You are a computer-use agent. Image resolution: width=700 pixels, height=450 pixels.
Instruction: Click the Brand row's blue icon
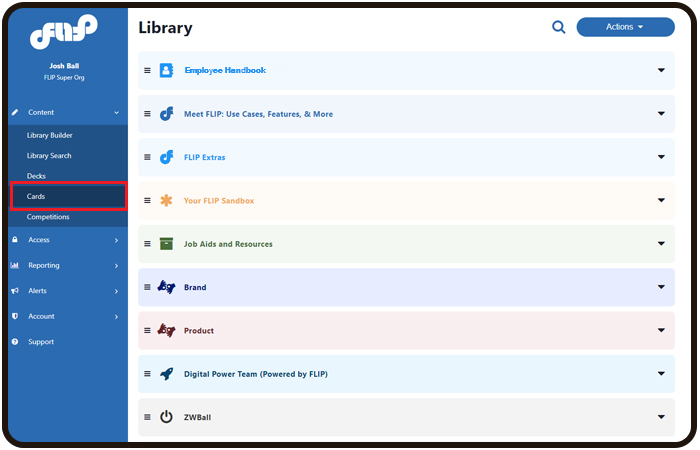tap(166, 287)
